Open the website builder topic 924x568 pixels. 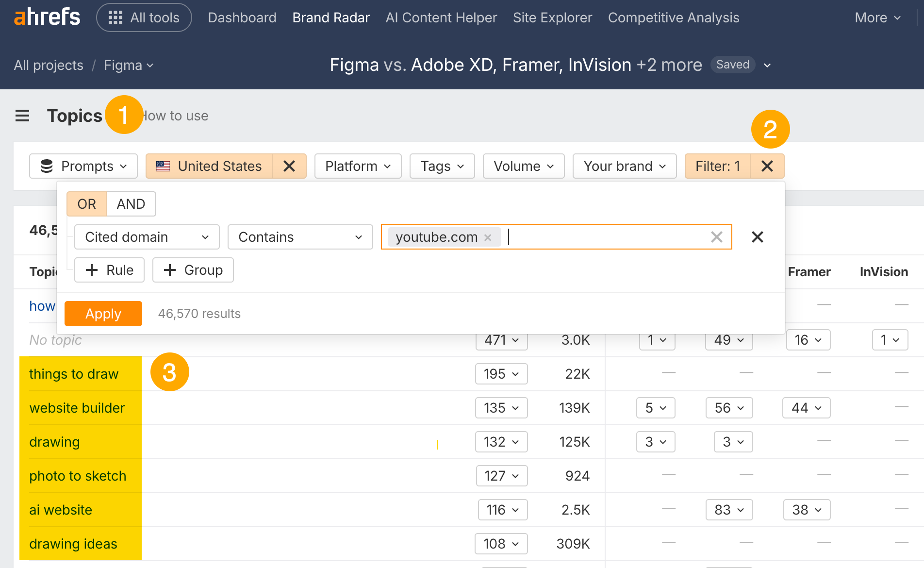(77, 408)
